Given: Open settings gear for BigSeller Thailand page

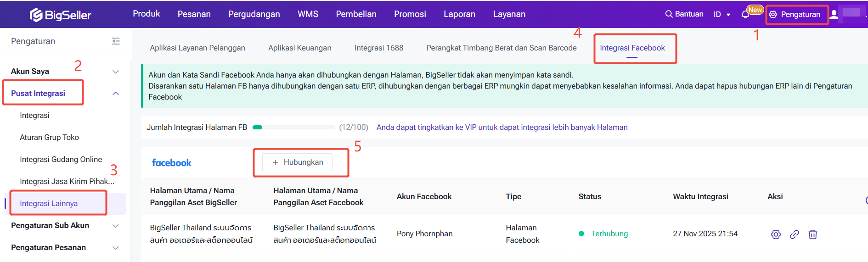Looking at the screenshot, I should coord(776,234).
